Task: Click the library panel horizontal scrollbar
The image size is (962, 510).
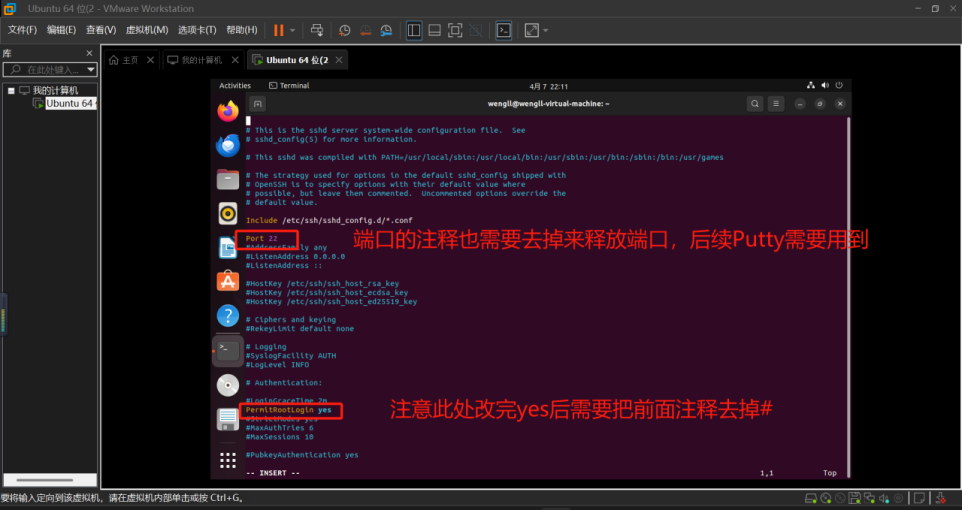Action: click(x=45, y=480)
